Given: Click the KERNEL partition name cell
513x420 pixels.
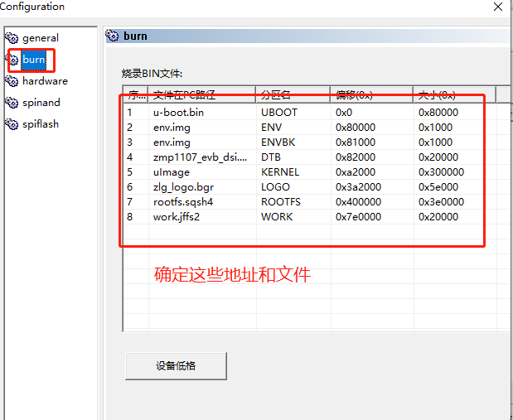Looking at the screenshot, I should (280, 172).
